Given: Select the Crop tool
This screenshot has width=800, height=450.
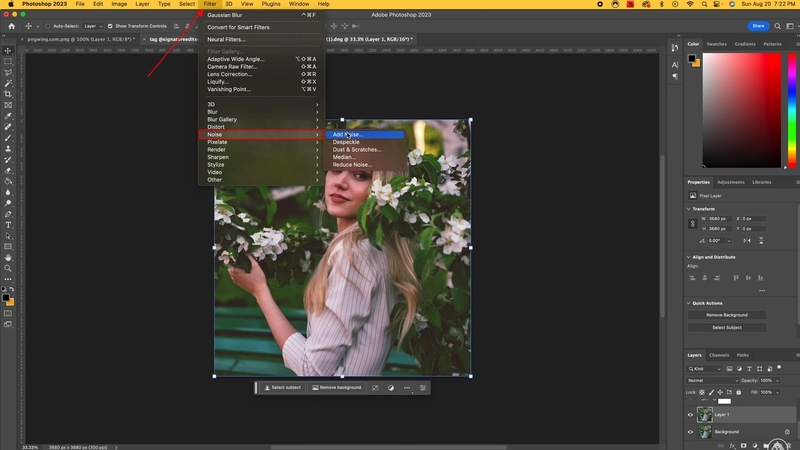Looking at the screenshot, I should point(8,94).
